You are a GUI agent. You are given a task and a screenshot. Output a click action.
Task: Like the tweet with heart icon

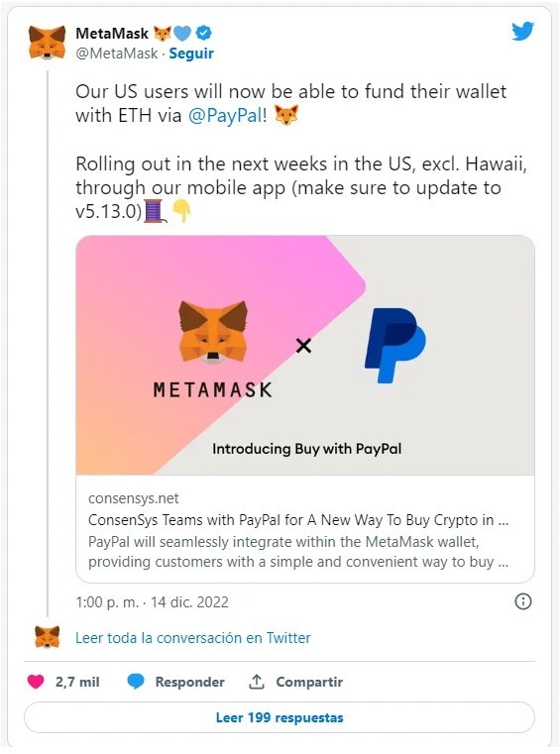36,682
